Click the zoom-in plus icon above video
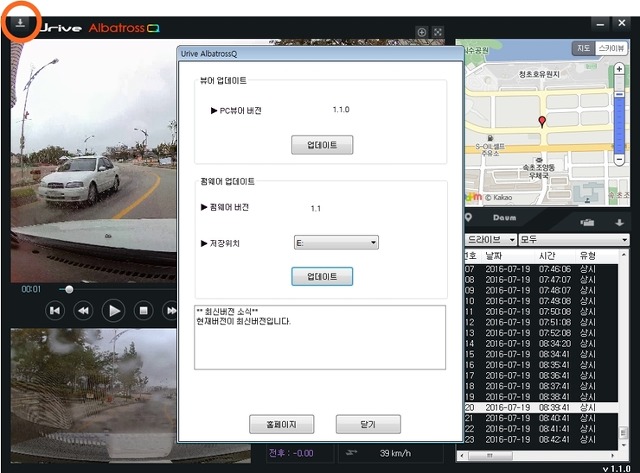 (422, 32)
